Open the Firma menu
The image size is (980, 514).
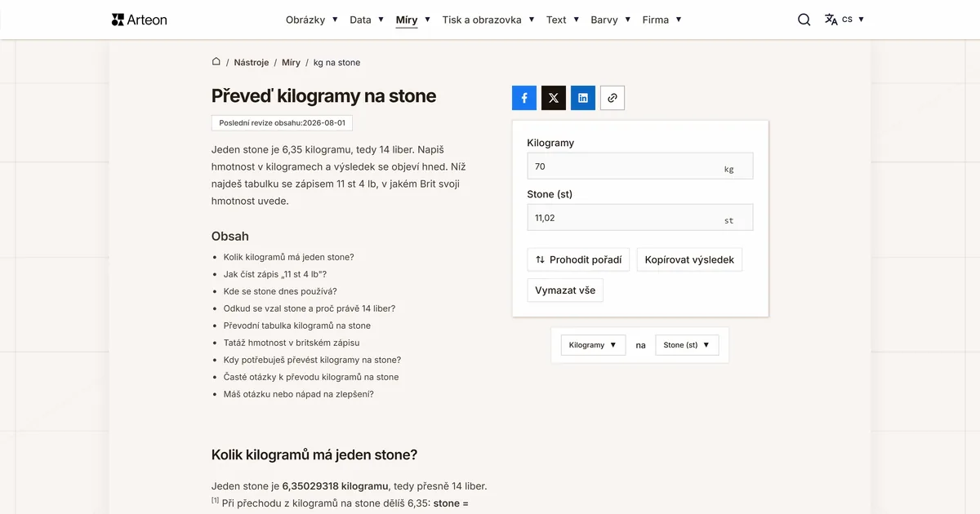click(662, 20)
